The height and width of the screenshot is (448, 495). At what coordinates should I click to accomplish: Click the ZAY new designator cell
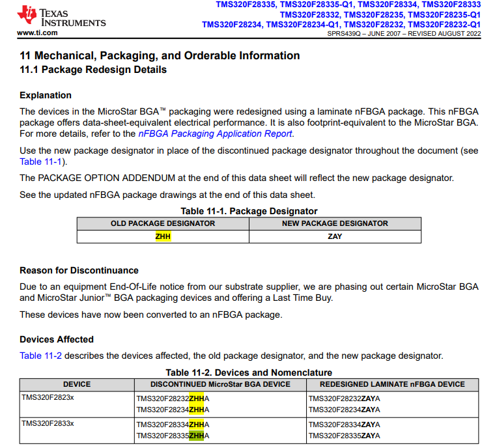pyautogui.click(x=335, y=236)
